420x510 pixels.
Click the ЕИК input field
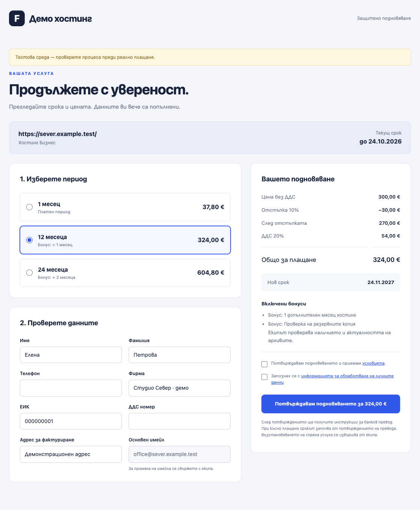coord(71,421)
